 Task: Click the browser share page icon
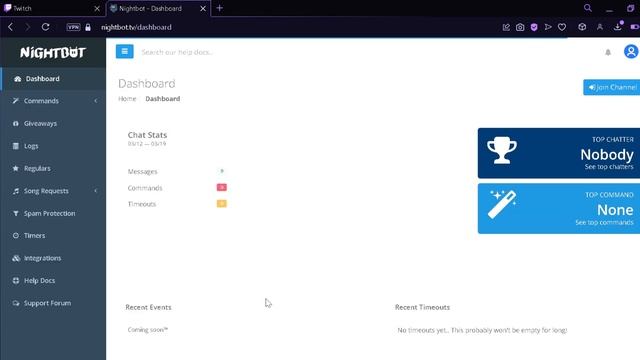pos(506,27)
